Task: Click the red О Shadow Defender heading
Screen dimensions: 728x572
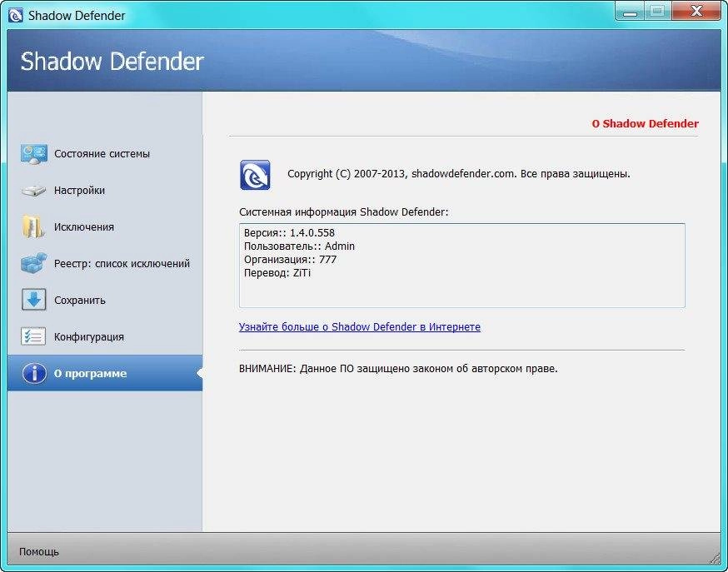Action: 646,124
